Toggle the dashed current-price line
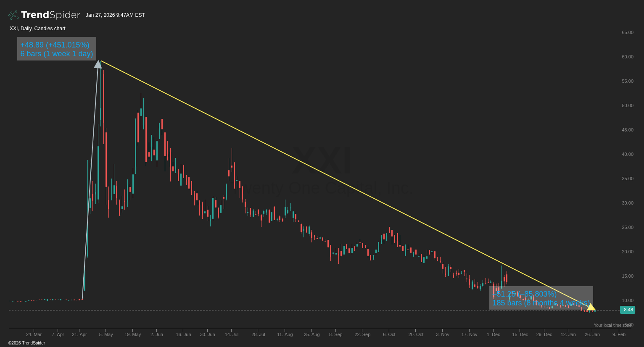 pyautogui.click(x=294, y=310)
